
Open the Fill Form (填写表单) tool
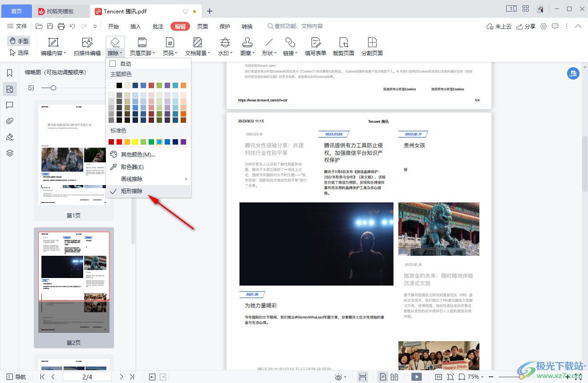[x=316, y=47]
